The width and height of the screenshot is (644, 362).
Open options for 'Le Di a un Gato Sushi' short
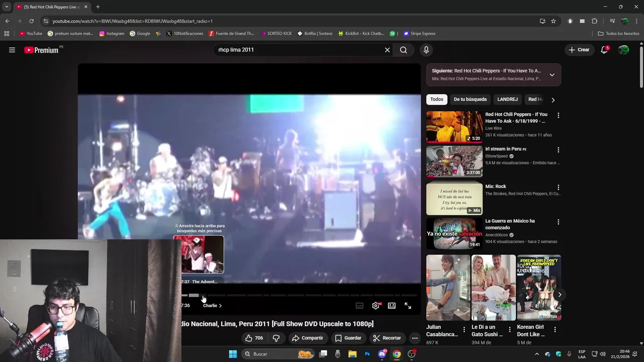[510, 330]
